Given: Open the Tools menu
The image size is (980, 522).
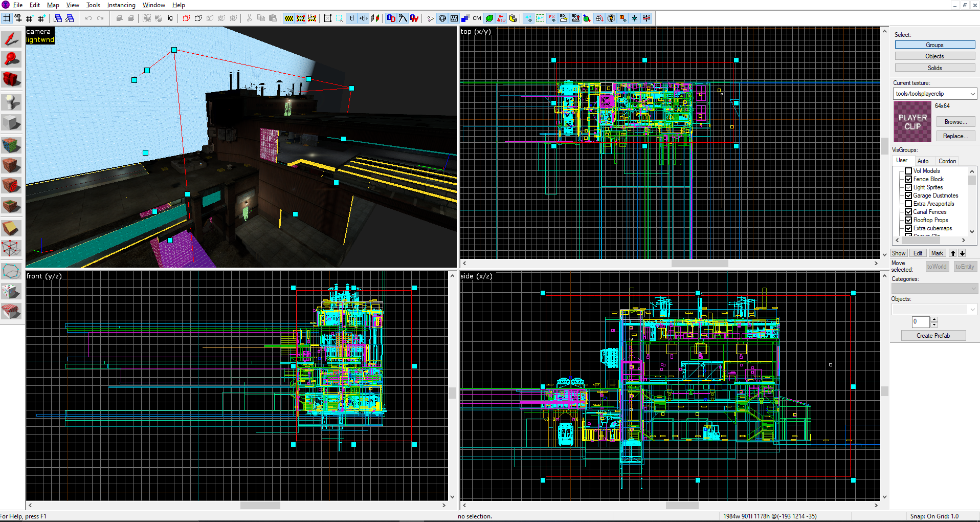Looking at the screenshot, I should pyautogui.click(x=93, y=5).
